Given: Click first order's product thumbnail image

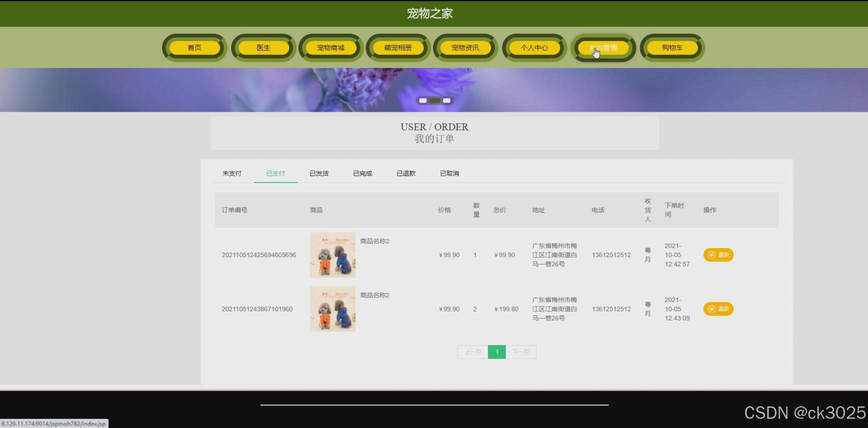Looking at the screenshot, I should pos(333,255).
